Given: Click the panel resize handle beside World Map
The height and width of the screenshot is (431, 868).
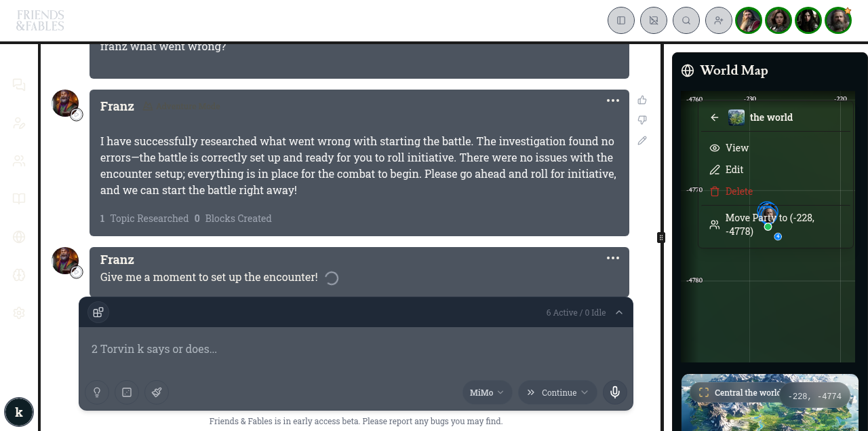Looking at the screenshot, I should point(661,238).
